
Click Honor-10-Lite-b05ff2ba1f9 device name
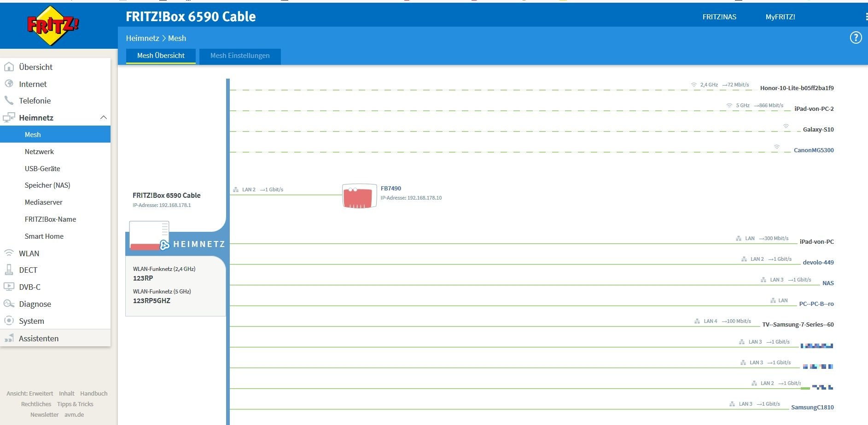click(797, 88)
